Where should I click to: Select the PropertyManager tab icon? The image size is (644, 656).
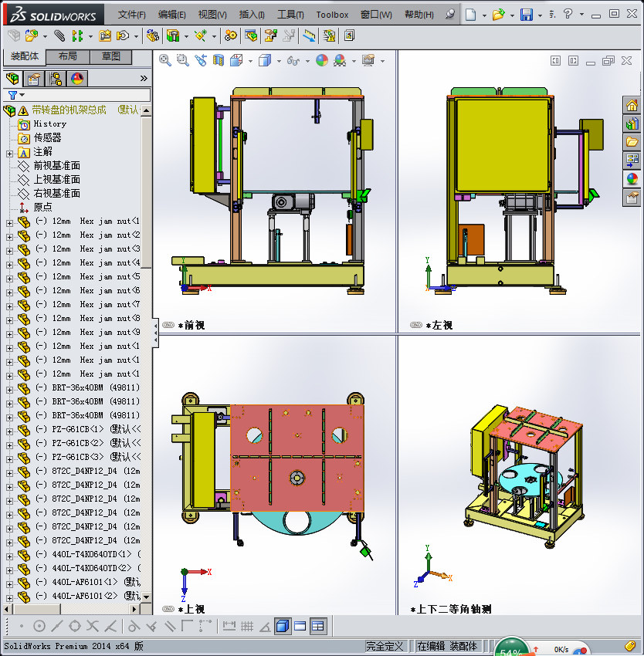pyautogui.click(x=34, y=78)
